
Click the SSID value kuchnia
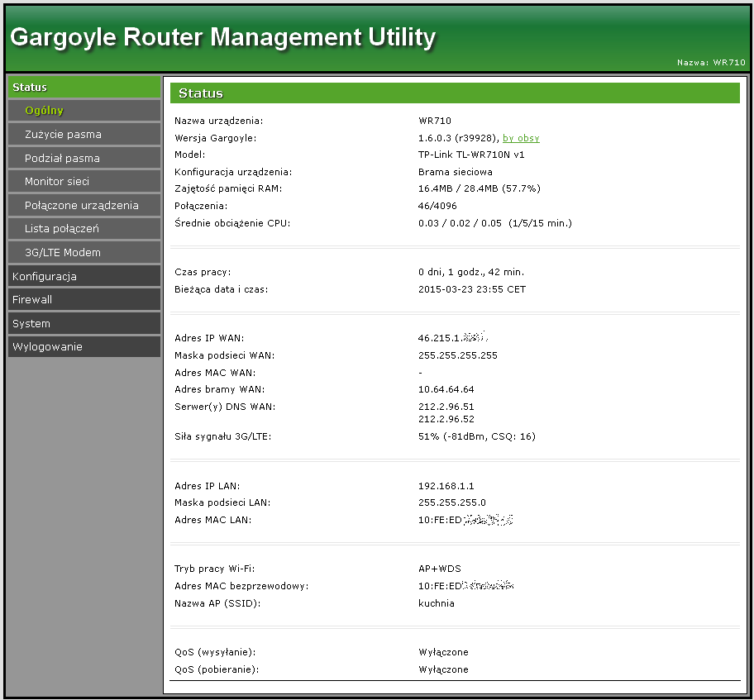tap(437, 603)
